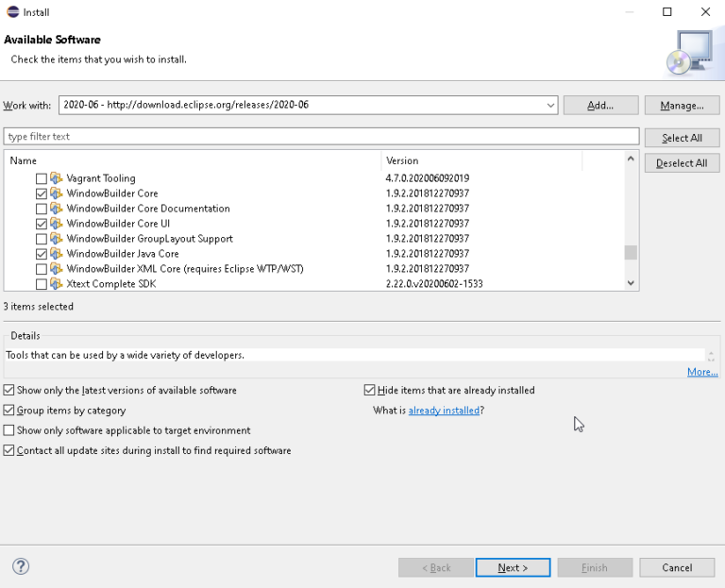This screenshot has width=725, height=588.
Task: Click the Add... button
Action: click(x=600, y=106)
